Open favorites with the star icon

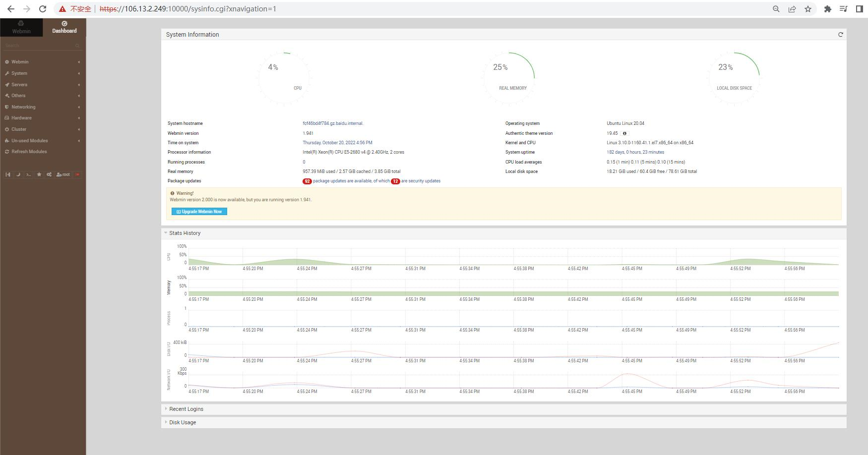coord(39,174)
